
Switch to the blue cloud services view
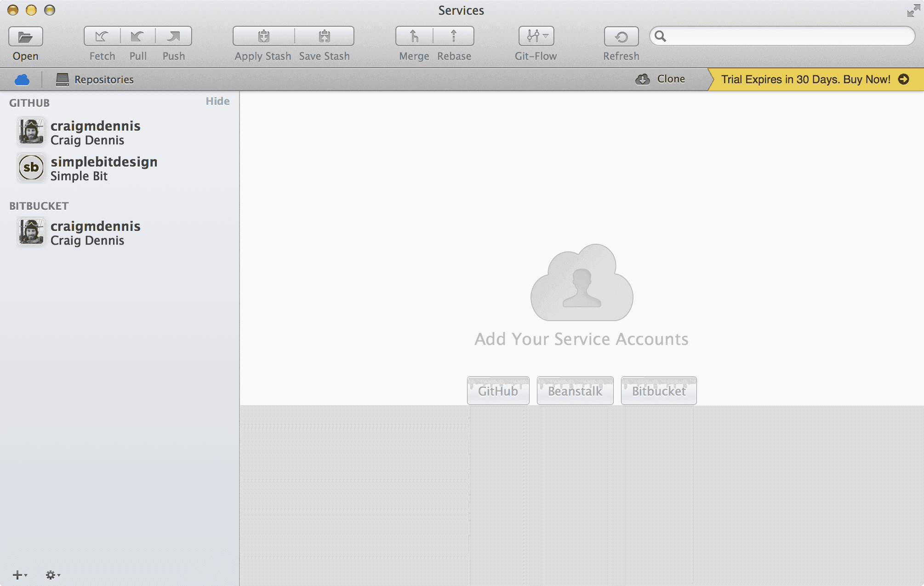(x=22, y=80)
